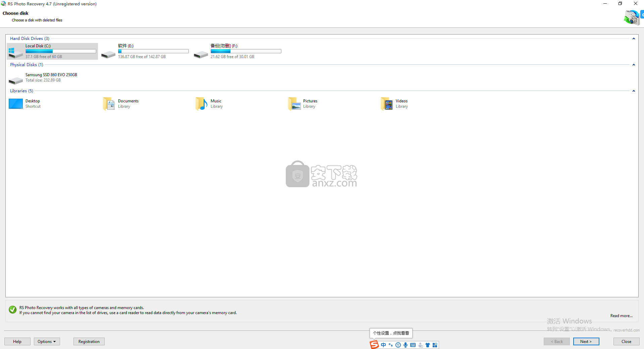Screen dimensions: 644x349
Task: Click the C: drive usage bar
Action: coord(61,51)
